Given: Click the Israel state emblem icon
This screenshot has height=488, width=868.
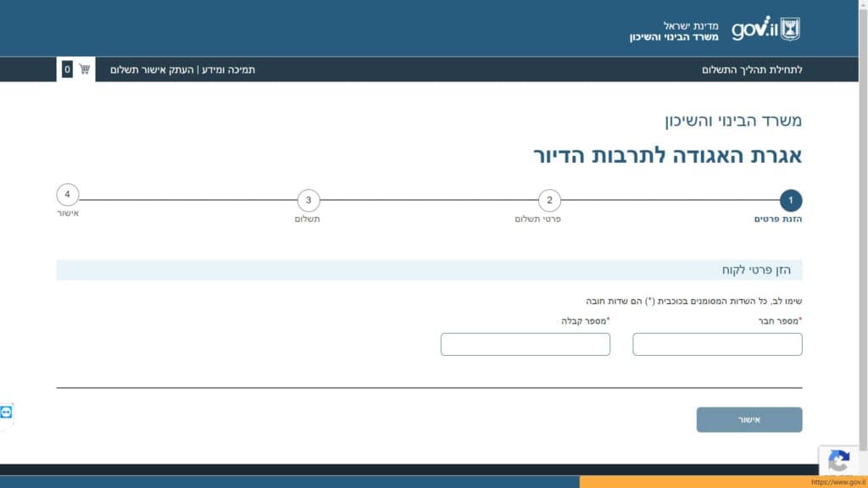Looking at the screenshot, I should [790, 29].
